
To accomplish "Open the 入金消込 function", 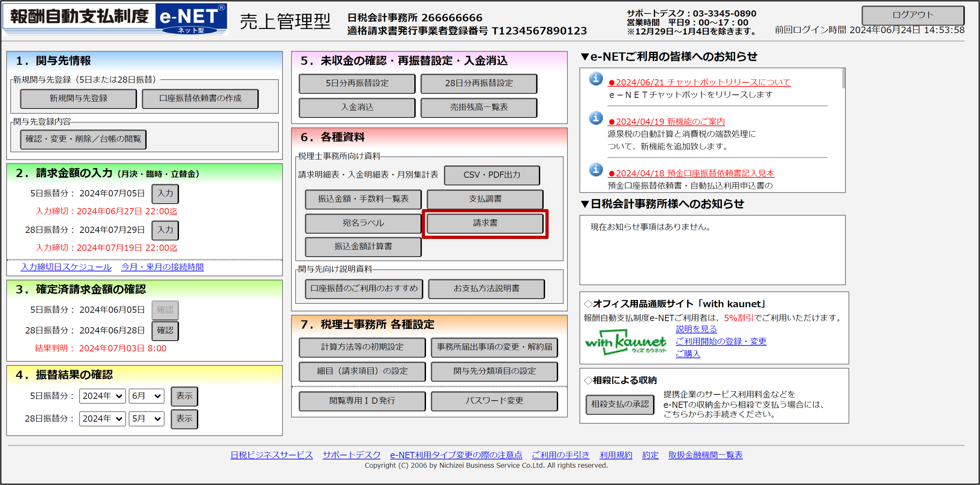I will click(x=357, y=108).
